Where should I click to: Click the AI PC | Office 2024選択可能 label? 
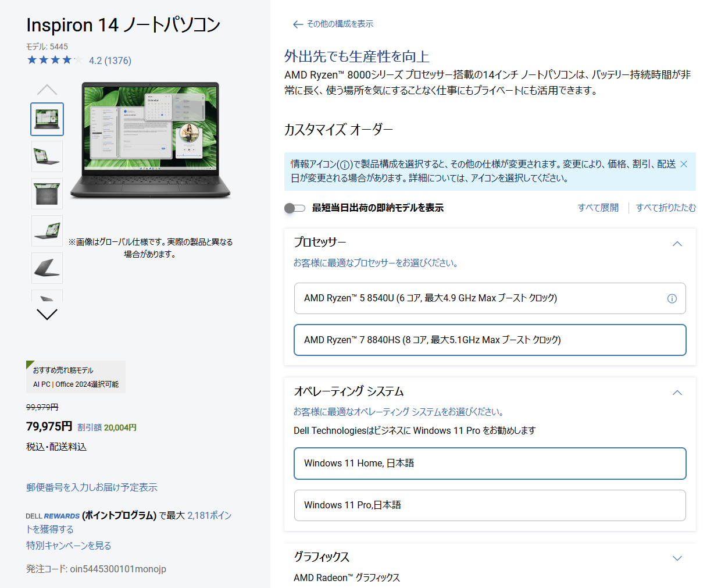76,384
